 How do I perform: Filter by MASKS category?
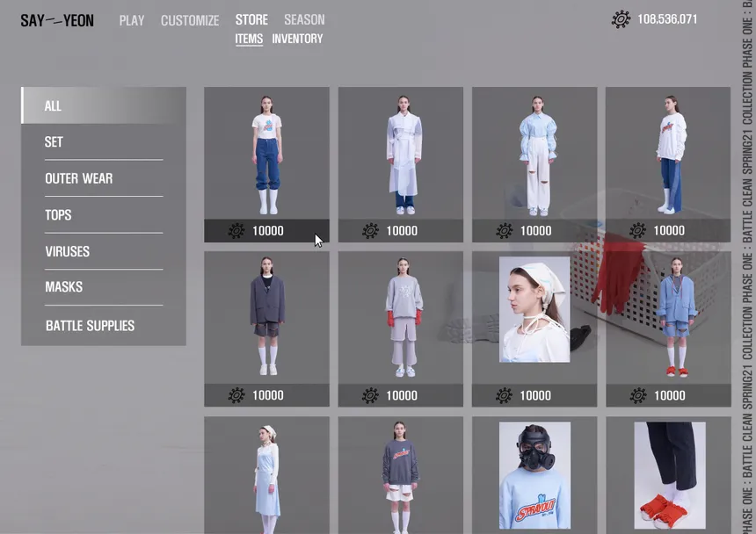[x=104, y=287]
